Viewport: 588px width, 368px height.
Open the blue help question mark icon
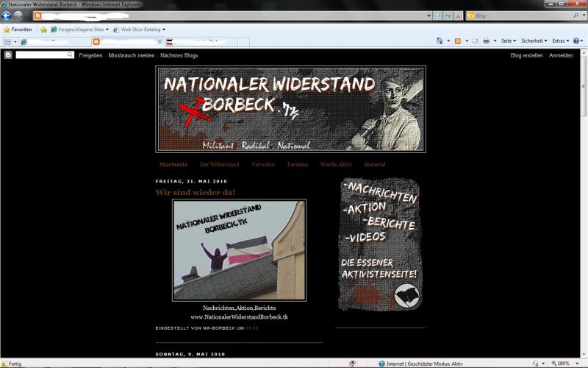(x=576, y=41)
